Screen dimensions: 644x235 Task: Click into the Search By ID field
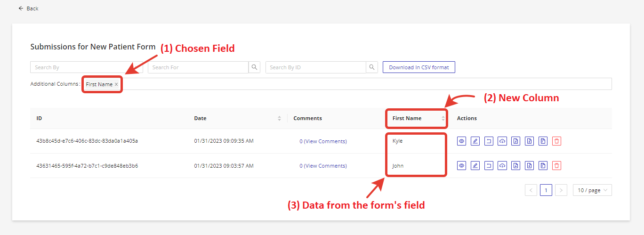[x=316, y=67]
